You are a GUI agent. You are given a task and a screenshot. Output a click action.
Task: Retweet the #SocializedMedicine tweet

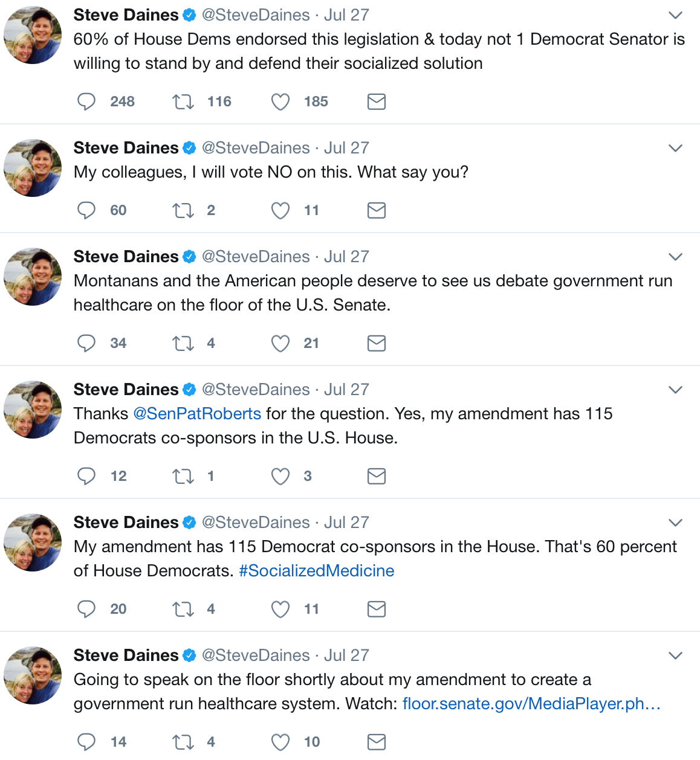coord(183,609)
